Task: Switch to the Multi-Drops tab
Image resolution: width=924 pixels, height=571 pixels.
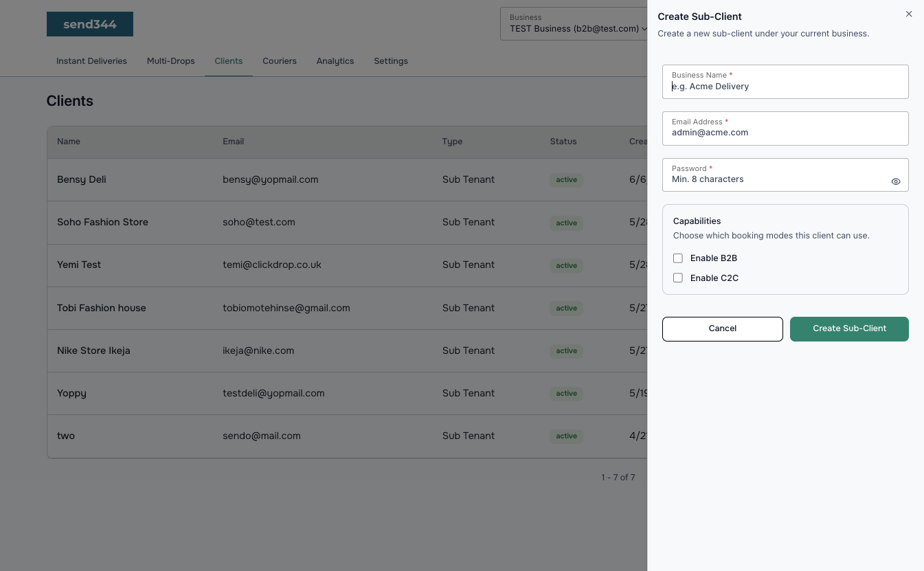Action: point(171,61)
